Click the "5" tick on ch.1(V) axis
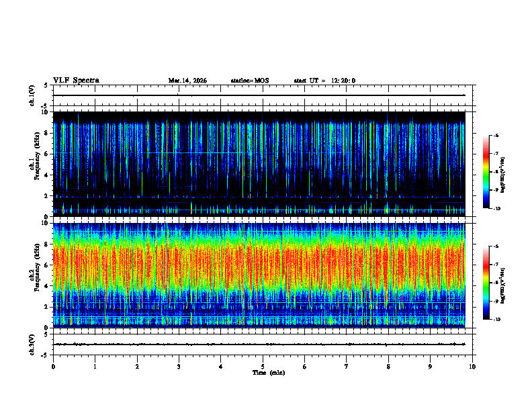 [x=46, y=86]
